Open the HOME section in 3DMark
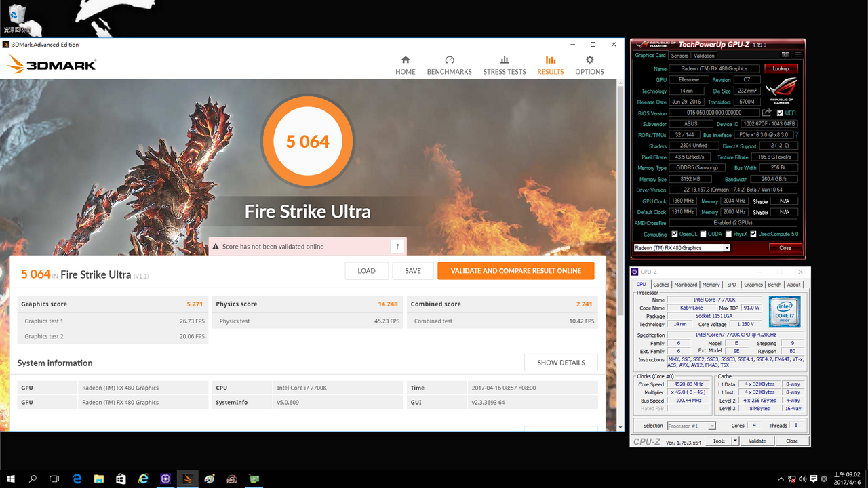The height and width of the screenshot is (488, 868). (406, 65)
